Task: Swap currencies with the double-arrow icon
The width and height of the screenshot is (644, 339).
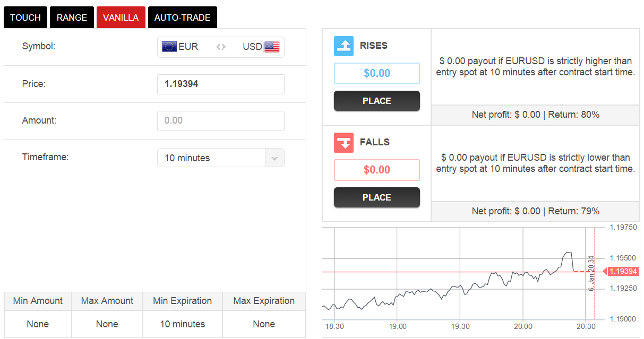Action: coord(221,47)
